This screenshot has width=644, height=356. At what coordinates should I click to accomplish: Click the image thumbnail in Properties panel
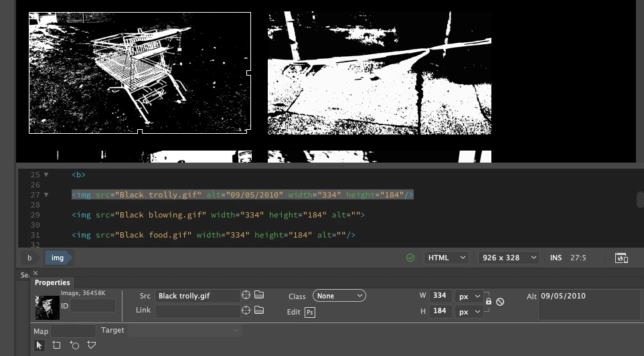(x=48, y=308)
